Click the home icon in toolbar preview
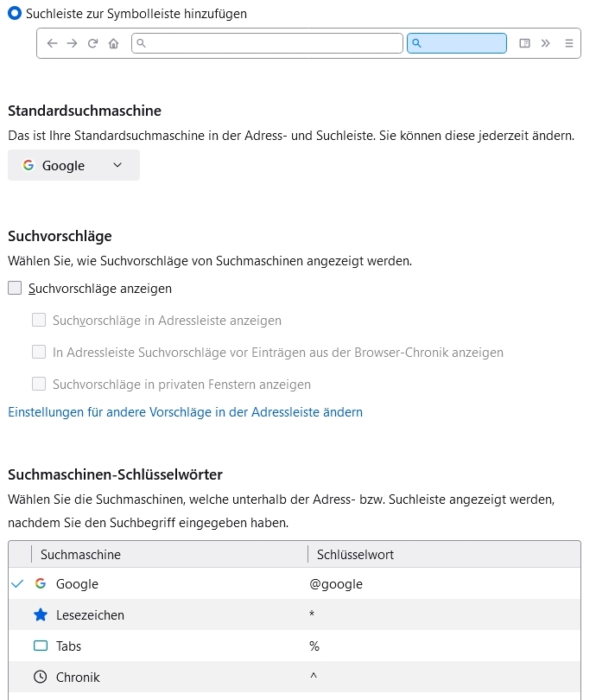Image resolution: width=615 pixels, height=700 pixels. pos(114,43)
